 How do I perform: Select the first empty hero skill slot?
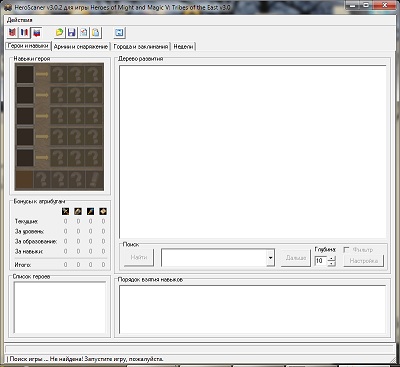click(x=25, y=74)
